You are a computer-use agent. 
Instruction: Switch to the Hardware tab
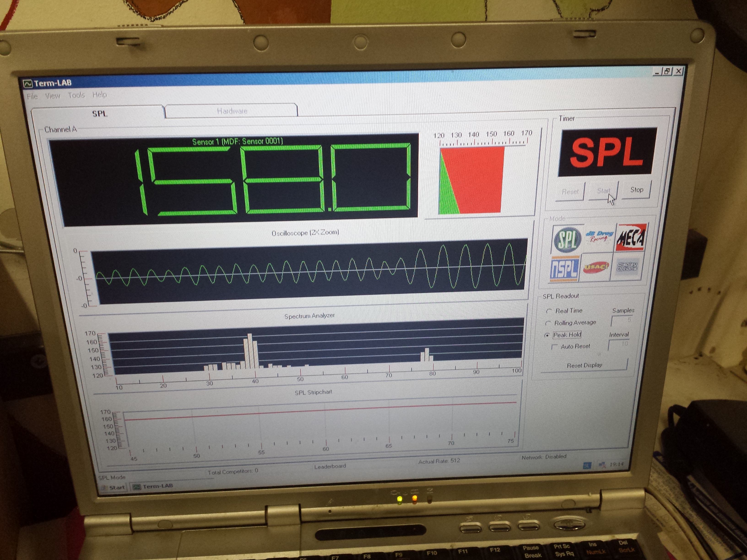pyautogui.click(x=232, y=111)
